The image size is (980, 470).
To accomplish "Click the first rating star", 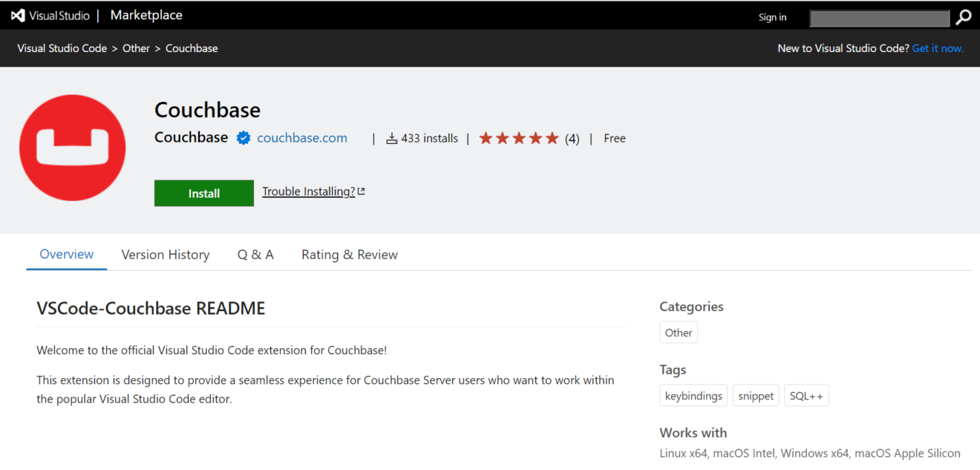I will tap(486, 137).
